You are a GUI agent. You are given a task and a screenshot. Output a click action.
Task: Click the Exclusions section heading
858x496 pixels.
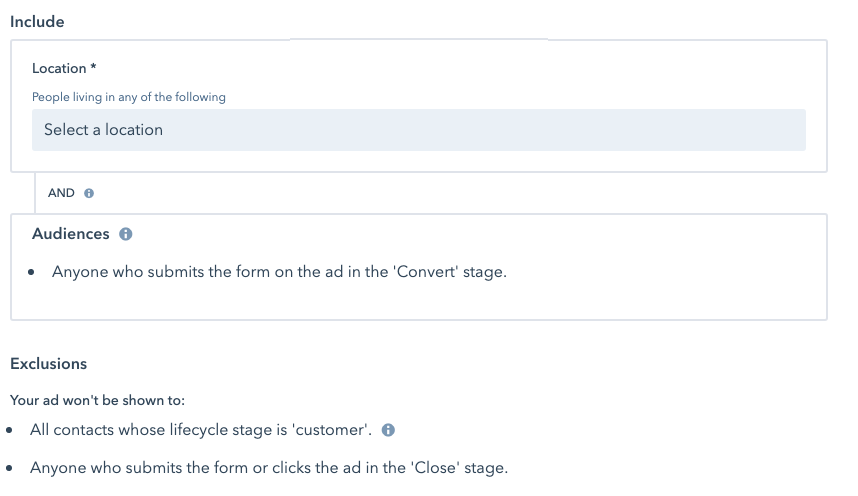click(x=48, y=363)
